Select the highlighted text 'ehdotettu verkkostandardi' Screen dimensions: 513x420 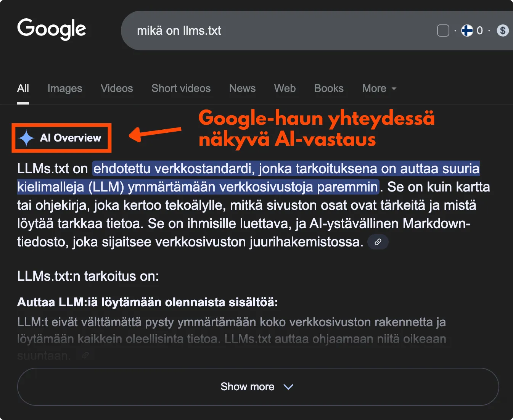pyautogui.click(x=174, y=169)
